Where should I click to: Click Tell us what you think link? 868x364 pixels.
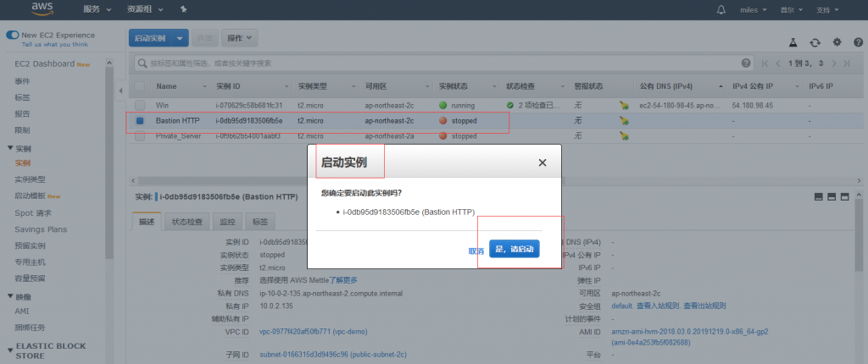click(54, 44)
